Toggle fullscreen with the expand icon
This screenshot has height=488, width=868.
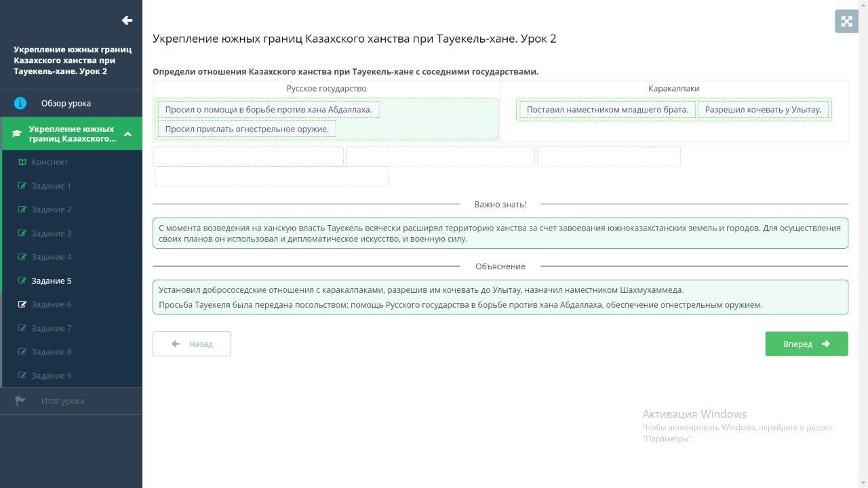click(846, 22)
